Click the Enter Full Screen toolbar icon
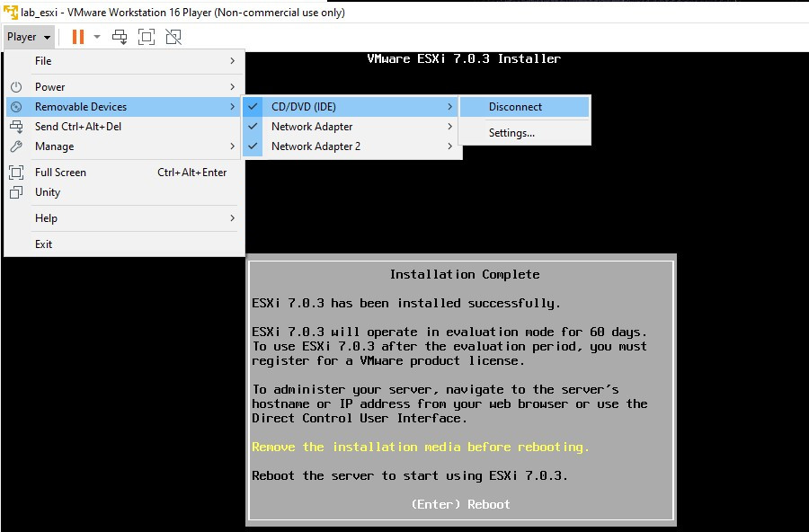Screen dimensions: 809x532 [147, 37]
